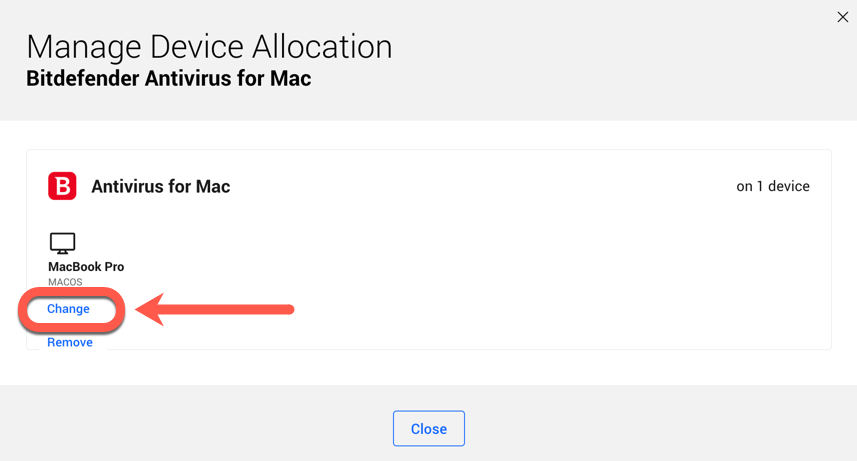Click the blue Close button
Screen dimensions: 857x461
pyautogui.click(x=428, y=429)
